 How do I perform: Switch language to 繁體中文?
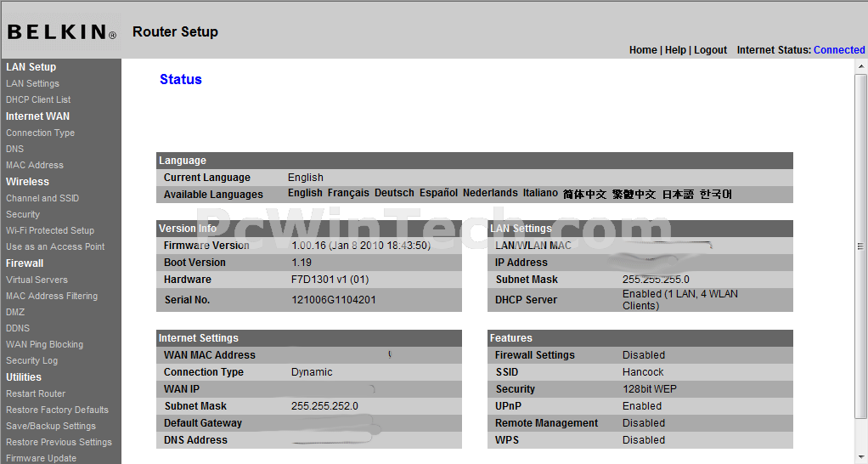(x=634, y=195)
